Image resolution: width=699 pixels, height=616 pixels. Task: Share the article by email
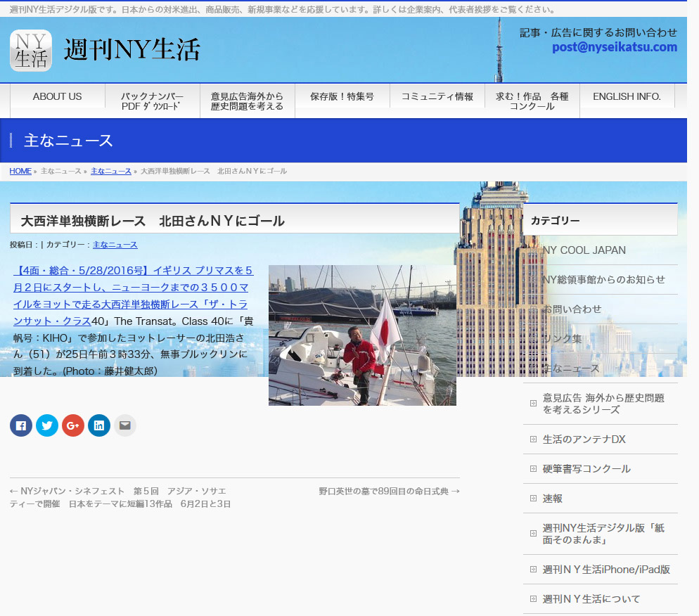click(124, 425)
